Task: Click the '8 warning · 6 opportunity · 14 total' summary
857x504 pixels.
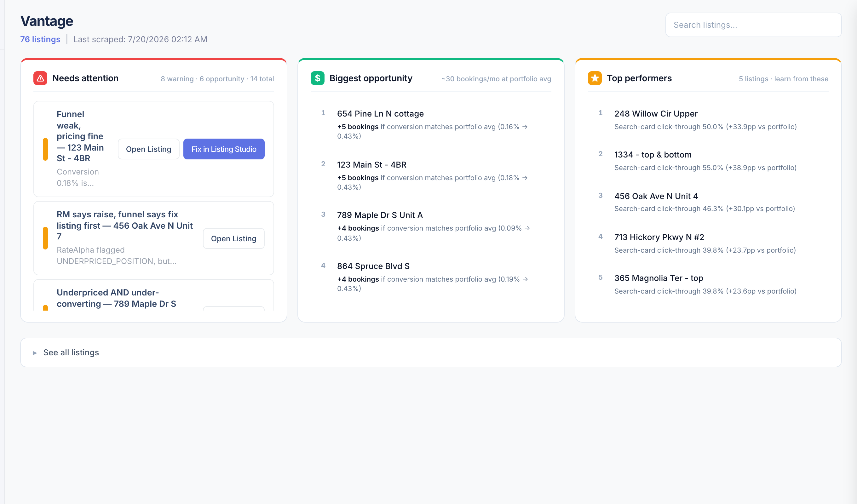Action: click(x=217, y=78)
